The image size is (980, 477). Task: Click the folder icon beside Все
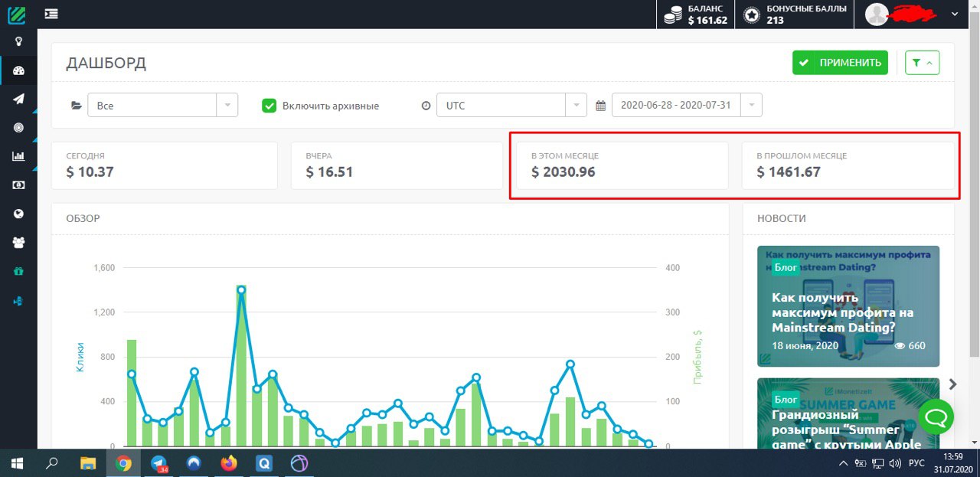[x=76, y=106]
